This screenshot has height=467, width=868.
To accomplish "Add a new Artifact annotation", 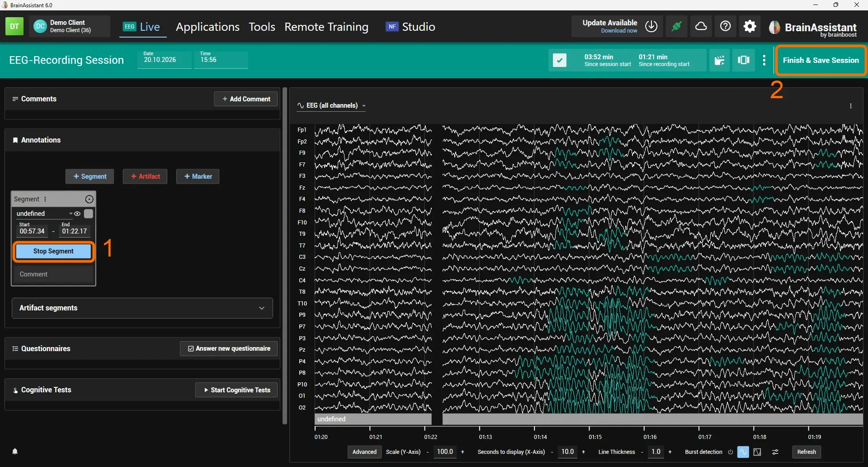I will click(145, 176).
